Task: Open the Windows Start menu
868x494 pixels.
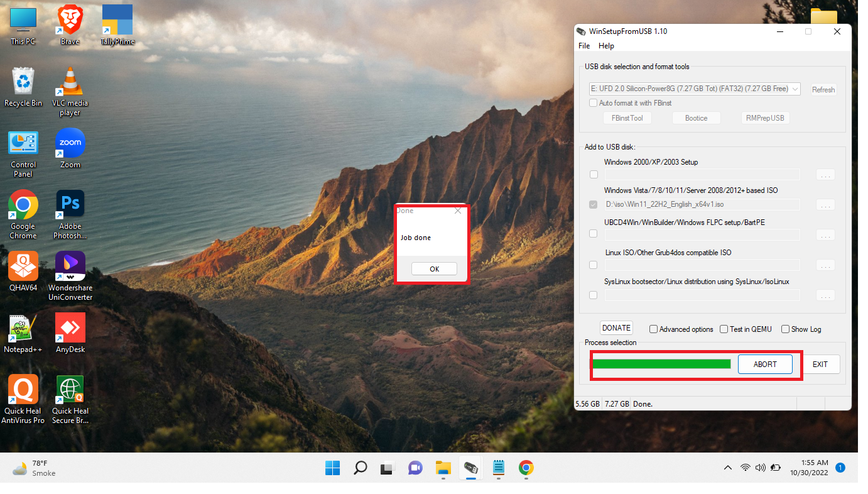Action: [x=332, y=468]
